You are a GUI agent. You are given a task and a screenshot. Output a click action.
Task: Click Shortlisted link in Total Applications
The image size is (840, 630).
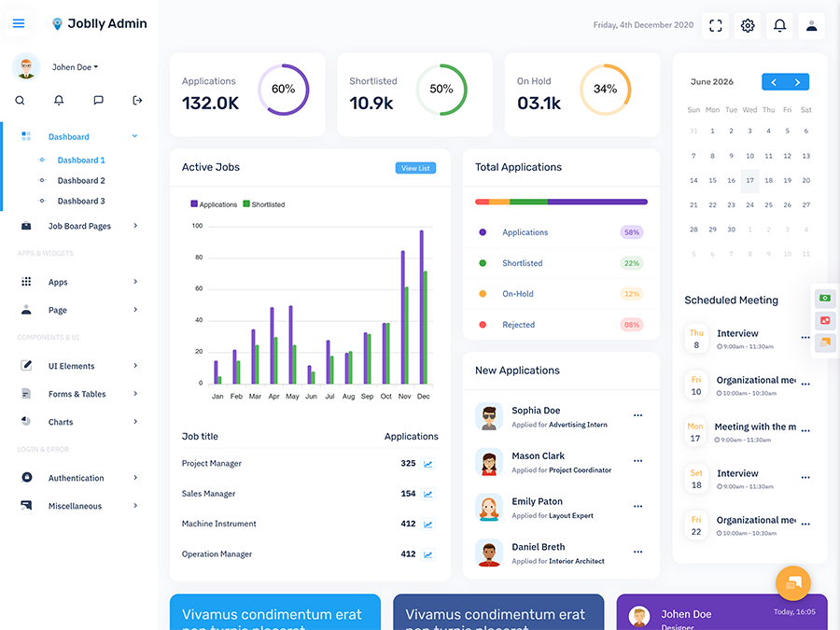523,263
